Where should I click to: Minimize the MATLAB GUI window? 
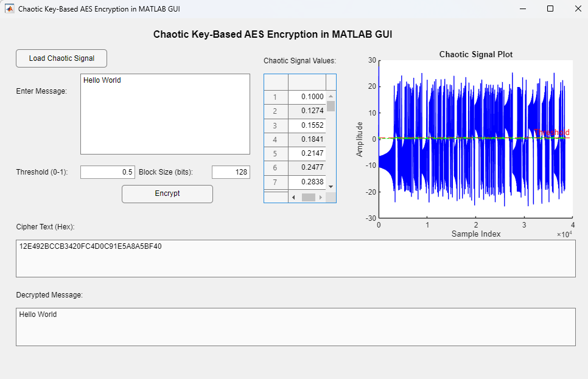[523, 9]
